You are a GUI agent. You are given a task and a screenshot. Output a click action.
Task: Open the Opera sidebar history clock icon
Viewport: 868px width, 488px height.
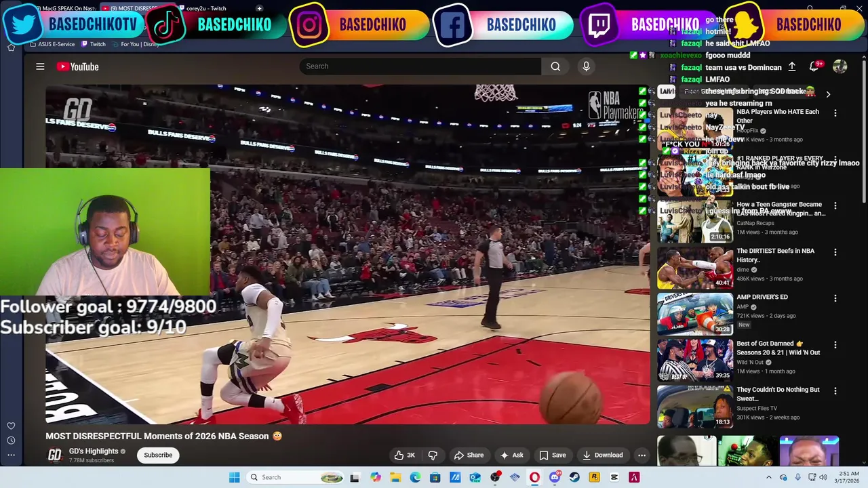coord(11,441)
